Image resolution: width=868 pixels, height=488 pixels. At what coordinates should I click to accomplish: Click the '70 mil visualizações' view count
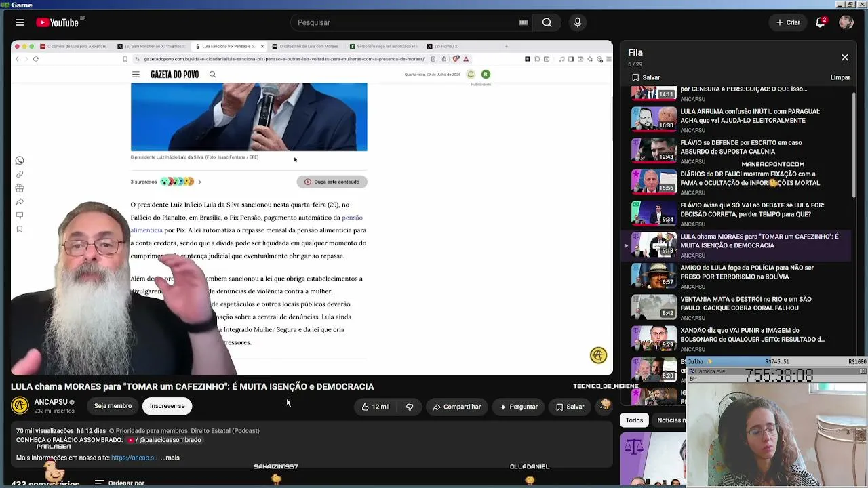click(x=45, y=431)
